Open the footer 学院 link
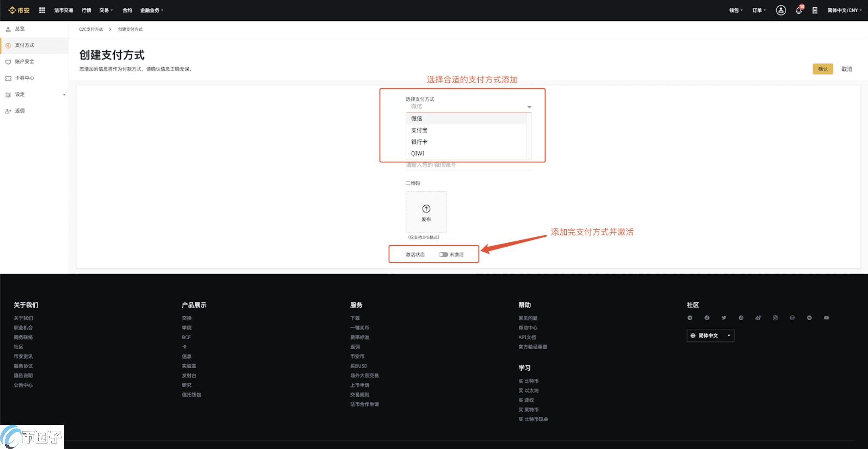Screen dimensions: 868x449 [x=187, y=328]
